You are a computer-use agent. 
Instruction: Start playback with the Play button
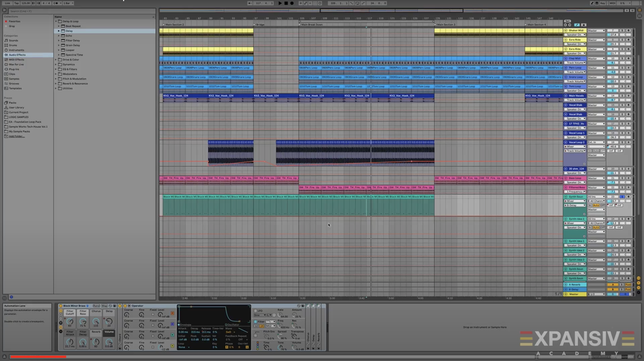(x=280, y=3)
